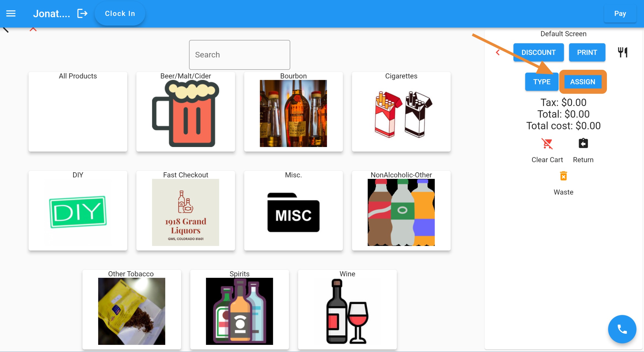Open the Other Tobacco category
The image size is (644, 352).
(x=132, y=309)
